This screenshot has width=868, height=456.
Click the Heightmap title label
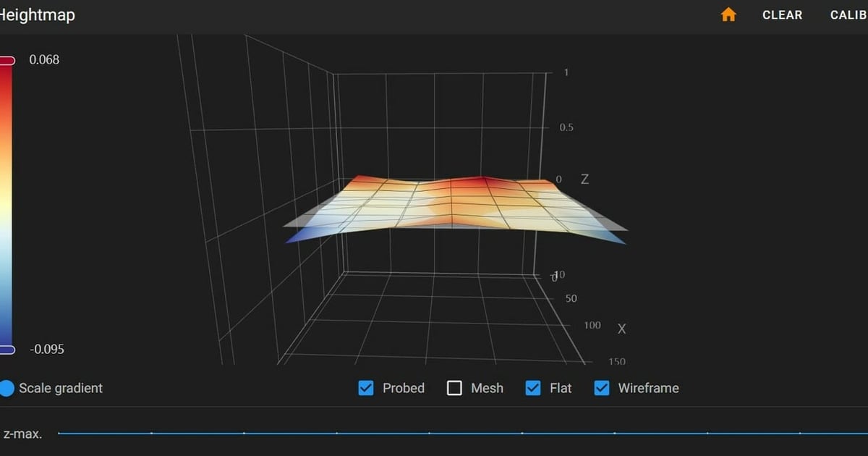coord(38,14)
